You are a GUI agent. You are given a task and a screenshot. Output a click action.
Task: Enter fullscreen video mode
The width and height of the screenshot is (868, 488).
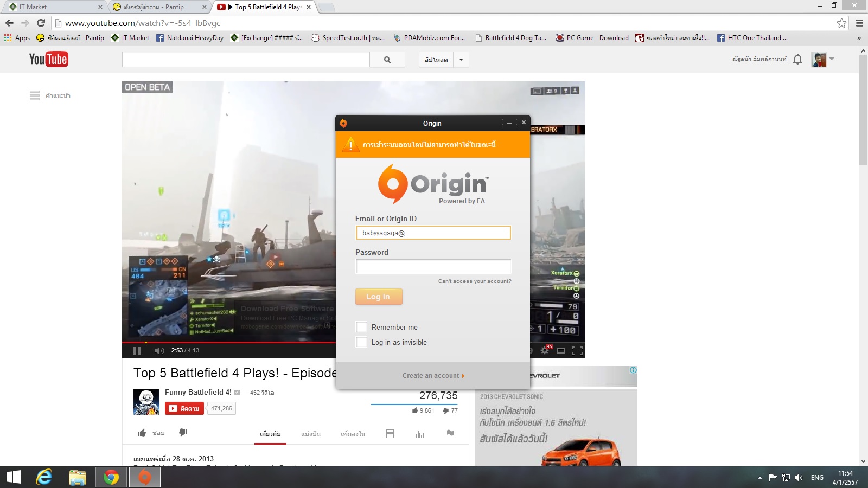[x=577, y=350]
